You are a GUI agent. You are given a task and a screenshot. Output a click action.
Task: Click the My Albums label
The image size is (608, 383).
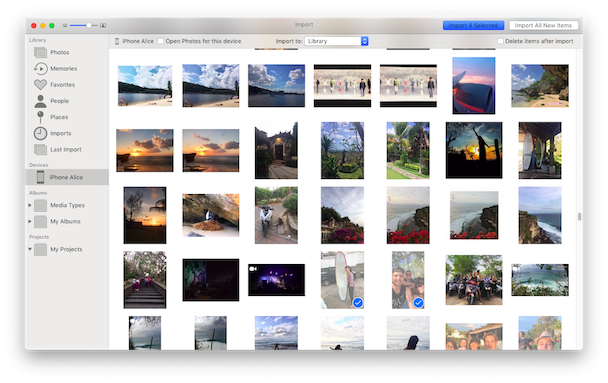(65, 222)
